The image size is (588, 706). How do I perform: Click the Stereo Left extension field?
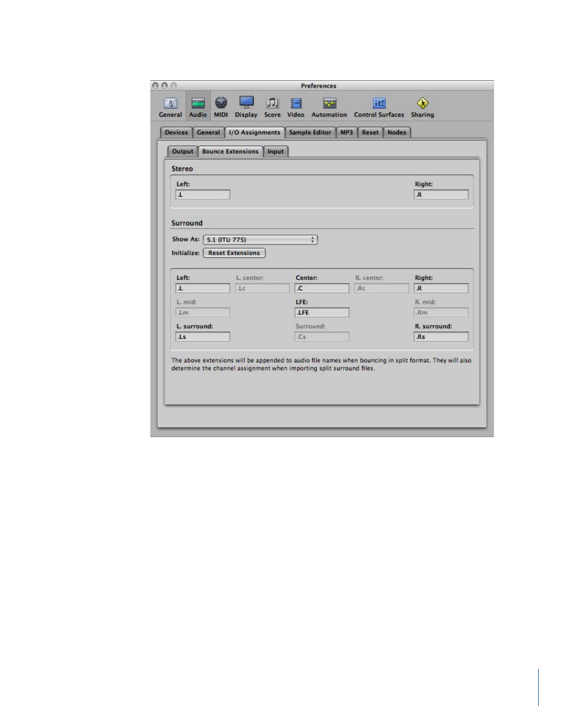click(203, 194)
